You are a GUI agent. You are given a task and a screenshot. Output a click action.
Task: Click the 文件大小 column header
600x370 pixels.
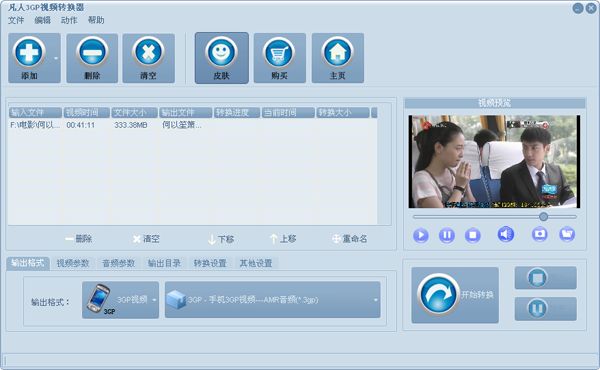coord(134,112)
